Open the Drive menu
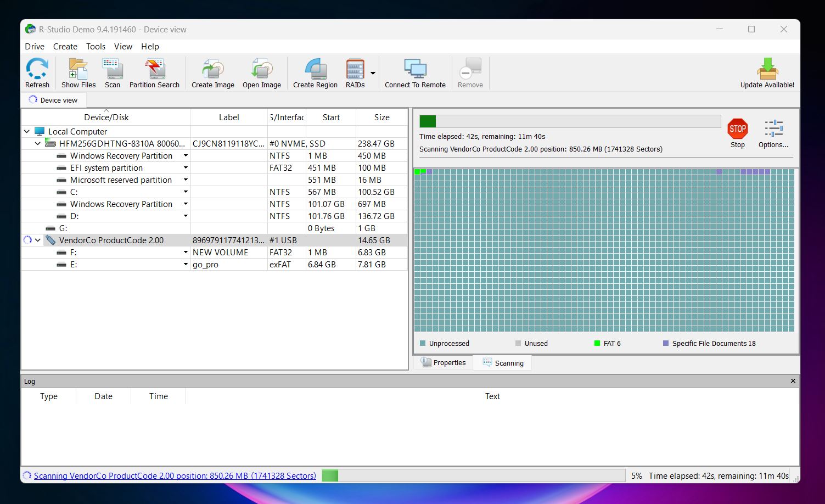This screenshot has width=825, height=504. point(35,47)
